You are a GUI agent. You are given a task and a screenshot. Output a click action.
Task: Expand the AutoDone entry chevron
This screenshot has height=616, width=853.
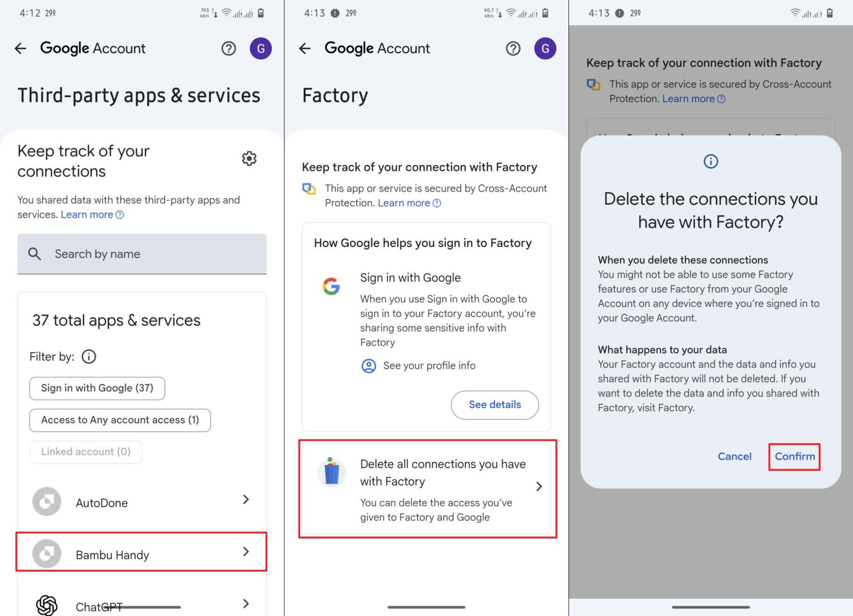tap(246, 500)
